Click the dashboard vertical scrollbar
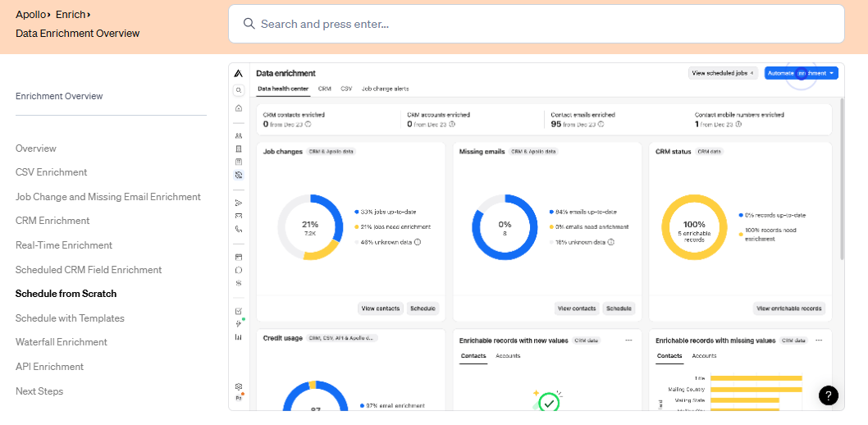The width and height of the screenshot is (868, 425). tap(842, 179)
